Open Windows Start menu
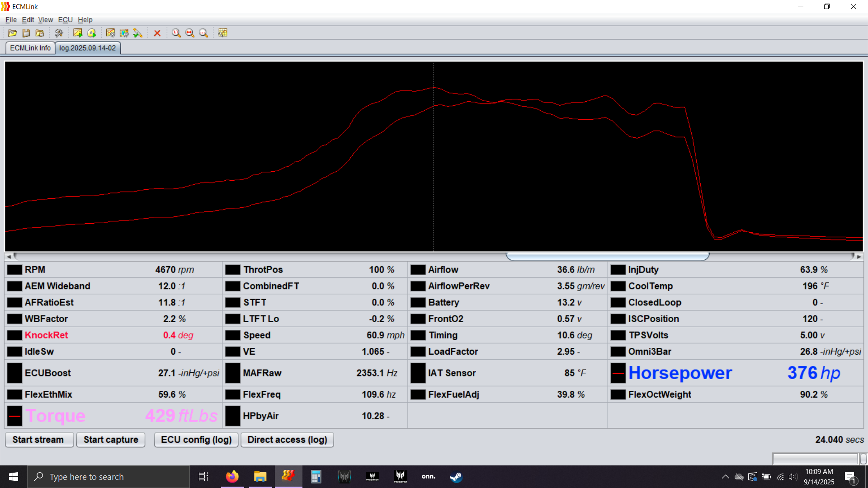The width and height of the screenshot is (868, 488). 14,477
